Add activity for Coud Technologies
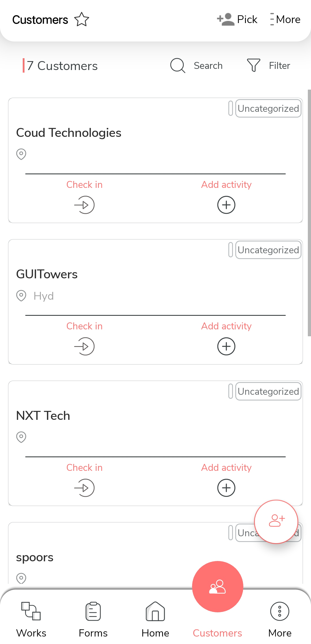 coord(226,205)
